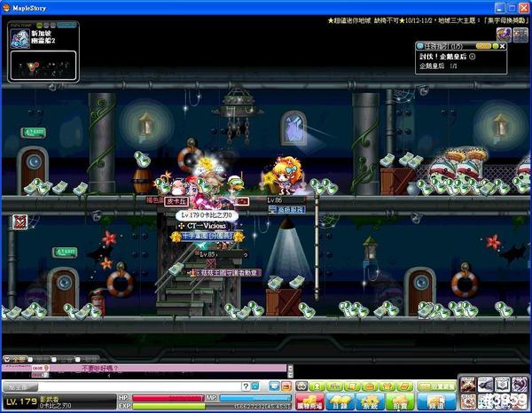Click the red HP gauge bar
The height and width of the screenshot is (413, 532).
[168, 398]
